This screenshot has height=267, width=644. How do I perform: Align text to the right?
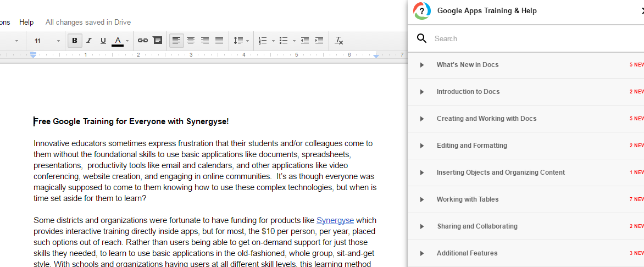coord(205,41)
